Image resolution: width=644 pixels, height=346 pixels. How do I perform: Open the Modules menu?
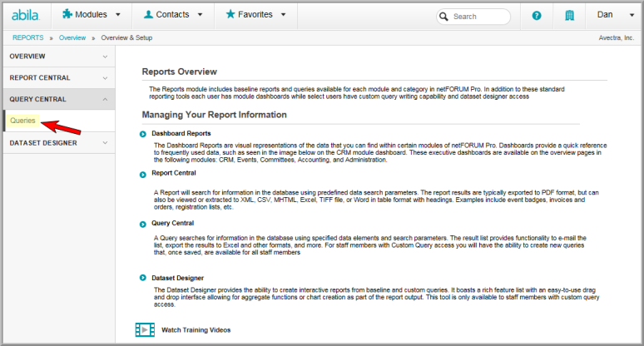pos(92,15)
